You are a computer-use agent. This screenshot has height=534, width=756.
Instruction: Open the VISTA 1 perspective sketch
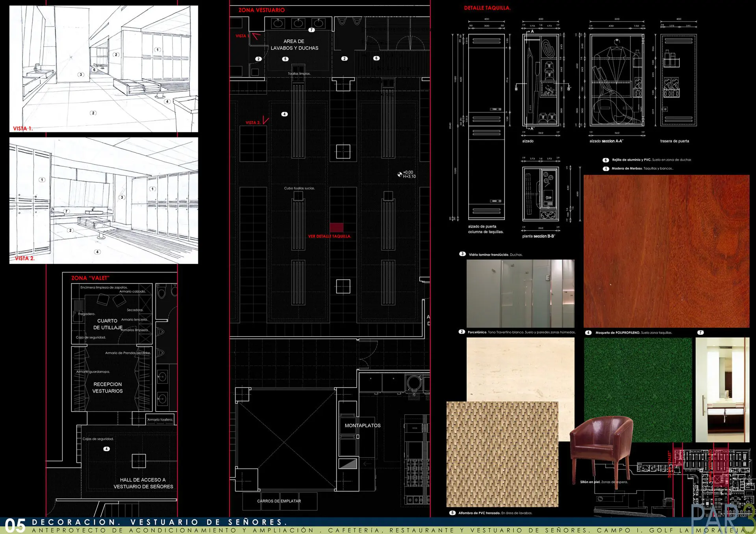[x=104, y=69]
